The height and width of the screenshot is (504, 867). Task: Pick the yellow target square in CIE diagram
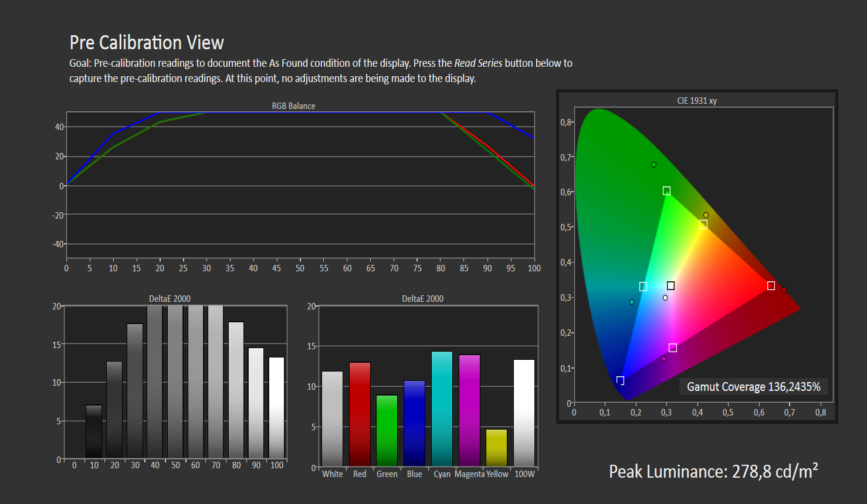click(703, 224)
